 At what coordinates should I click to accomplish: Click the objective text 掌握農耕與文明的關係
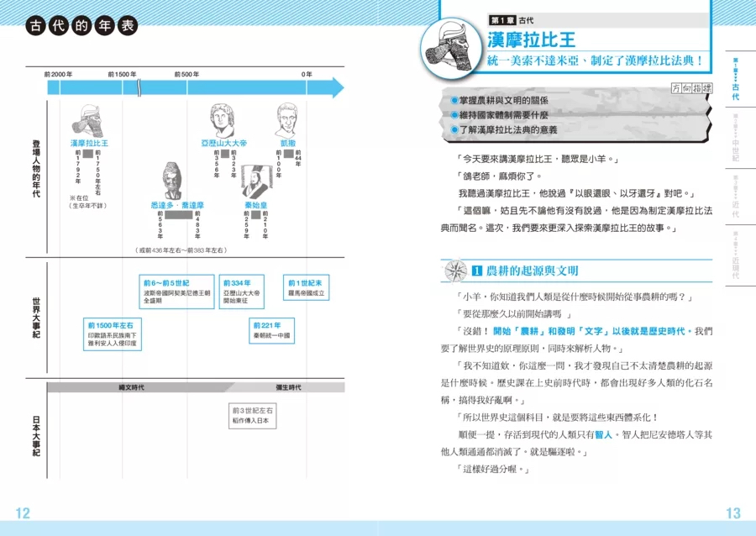(503, 100)
